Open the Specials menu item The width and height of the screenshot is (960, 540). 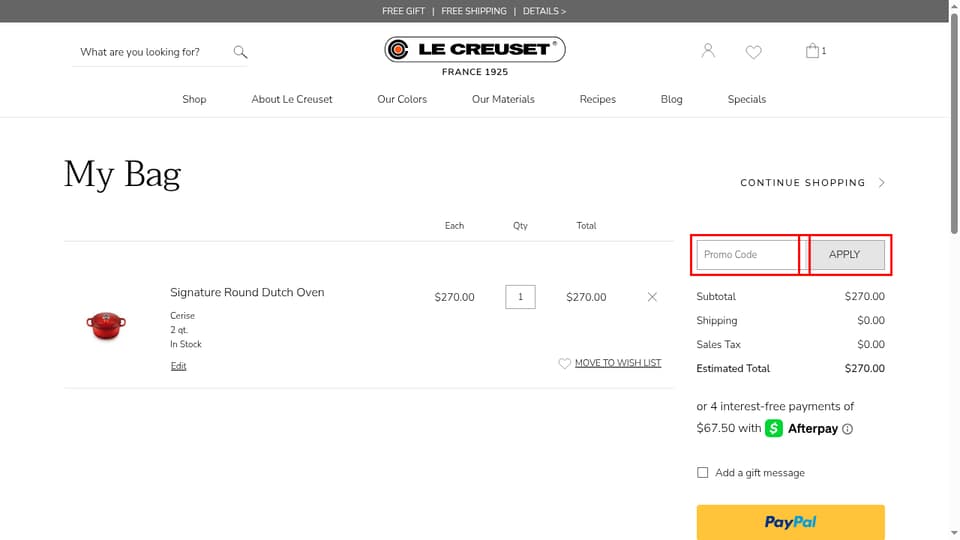coord(746,99)
